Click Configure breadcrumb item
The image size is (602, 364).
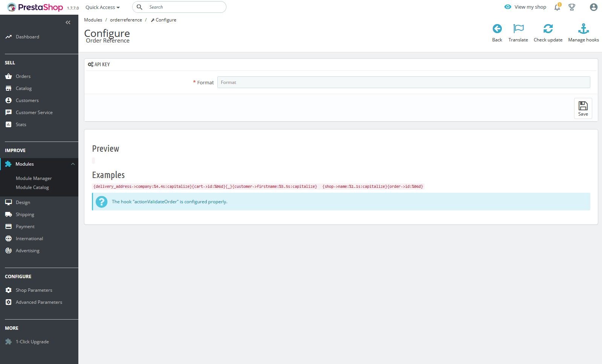163,20
